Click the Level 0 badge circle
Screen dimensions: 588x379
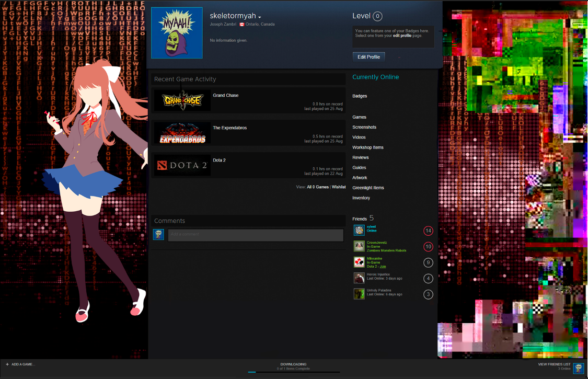[x=377, y=16]
